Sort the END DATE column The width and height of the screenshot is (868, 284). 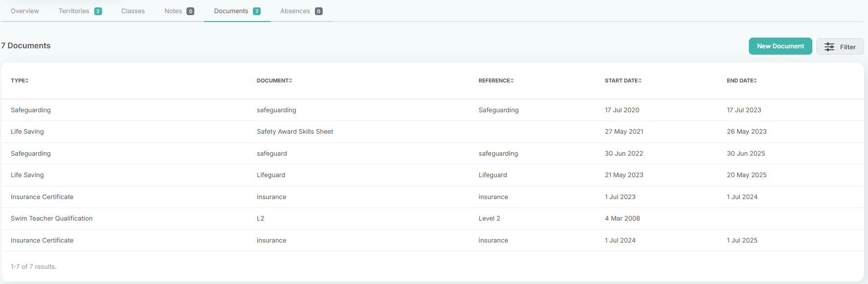(755, 81)
